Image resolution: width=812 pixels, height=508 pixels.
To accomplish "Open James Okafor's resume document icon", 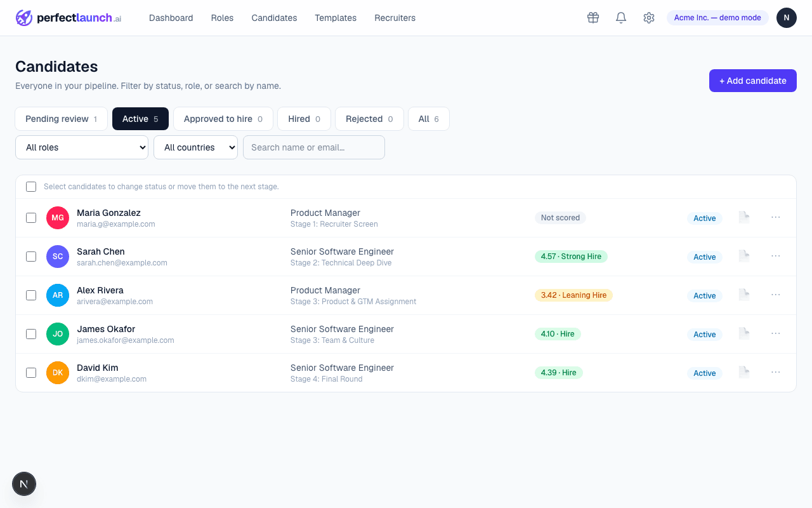I will (744, 333).
